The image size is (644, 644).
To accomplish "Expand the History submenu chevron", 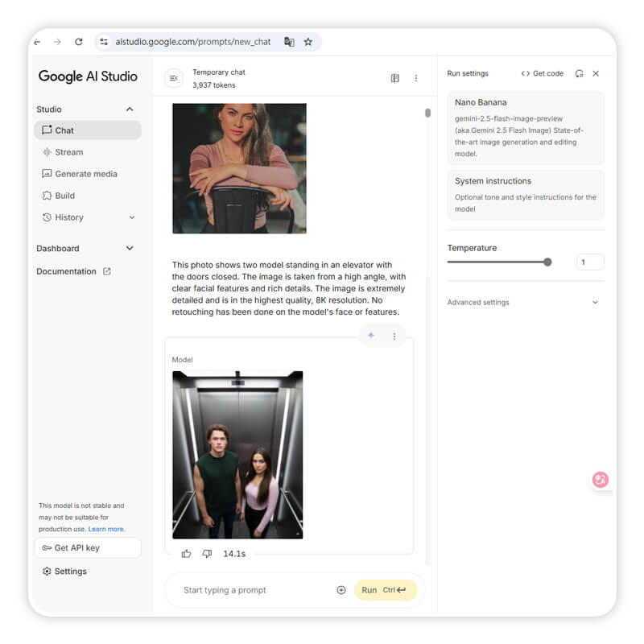I will (132, 217).
